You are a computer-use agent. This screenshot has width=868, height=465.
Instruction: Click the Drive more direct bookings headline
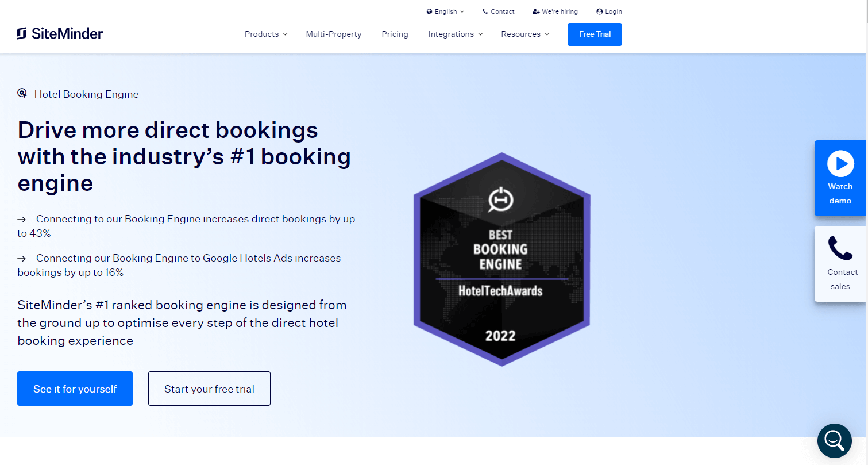[x=184, y=156]
